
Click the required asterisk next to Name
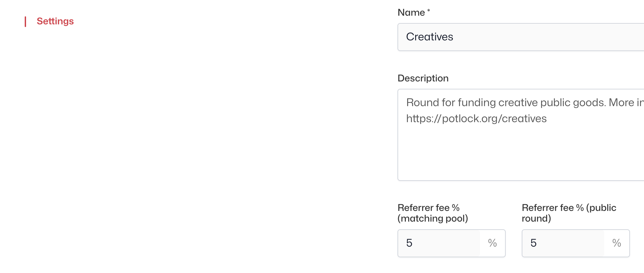(x=429, y=11)
